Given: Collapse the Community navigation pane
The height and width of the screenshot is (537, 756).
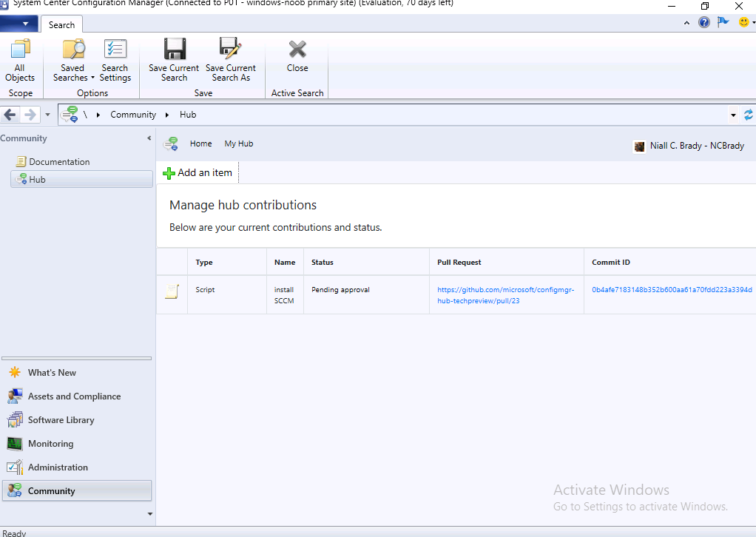Looking at the screenshot, I should (x=149, y=138).
